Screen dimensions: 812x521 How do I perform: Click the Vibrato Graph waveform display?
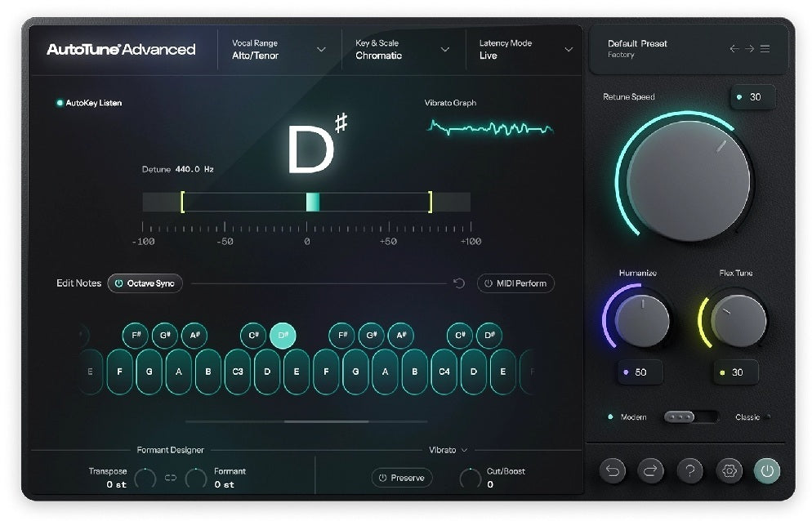pyautogui.click(x=490, y=127)
